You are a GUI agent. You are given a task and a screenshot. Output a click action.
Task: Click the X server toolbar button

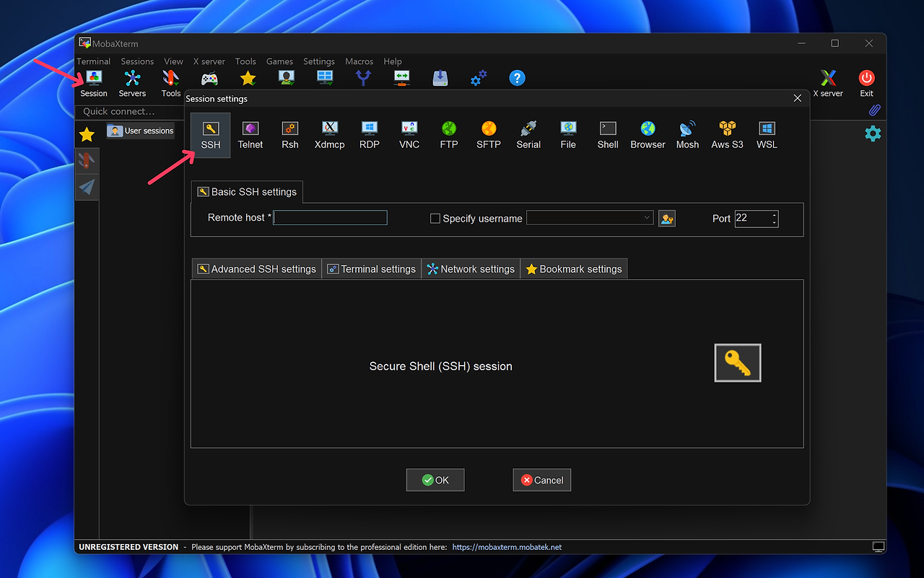point(828,83)
